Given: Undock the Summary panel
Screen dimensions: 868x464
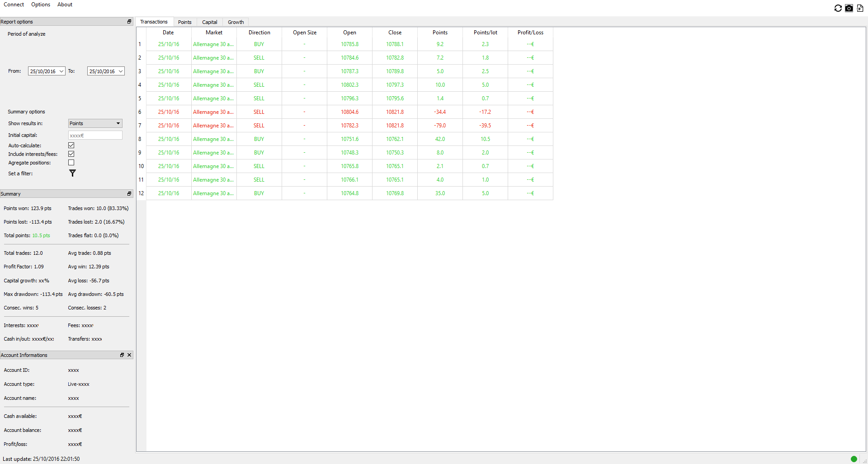Looking at the screenshot, I should tap(129, 194).
